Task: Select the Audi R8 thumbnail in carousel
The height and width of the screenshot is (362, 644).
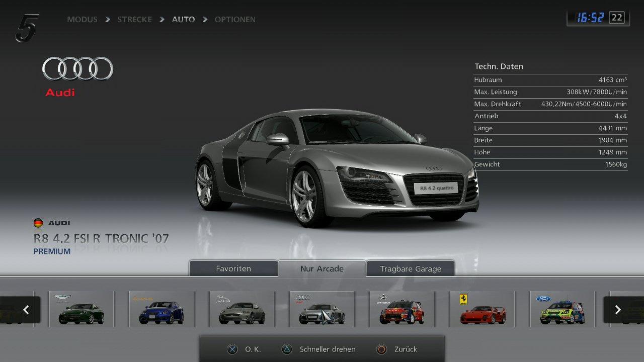Action: [322, 309]
